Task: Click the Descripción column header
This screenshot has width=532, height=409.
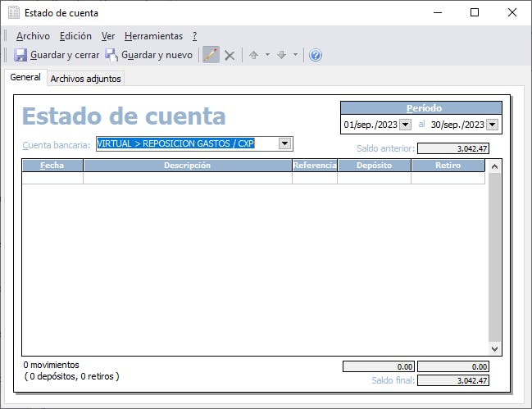Action: 188,166
